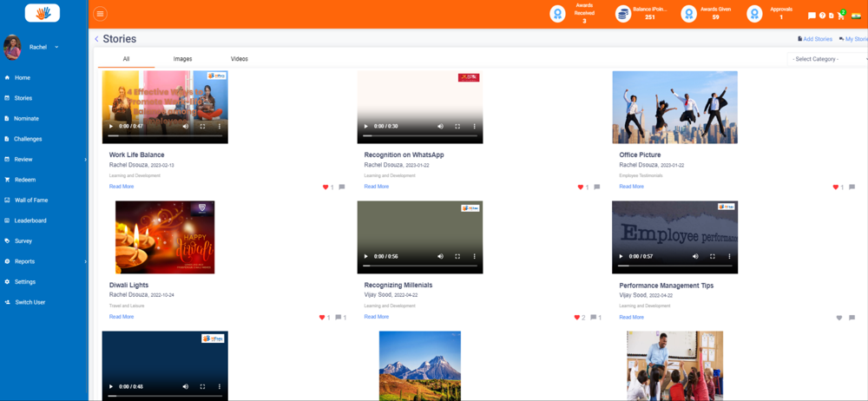
Task: Toggle like on Recognition on WhatsApp story
Action: coord(580,187)
